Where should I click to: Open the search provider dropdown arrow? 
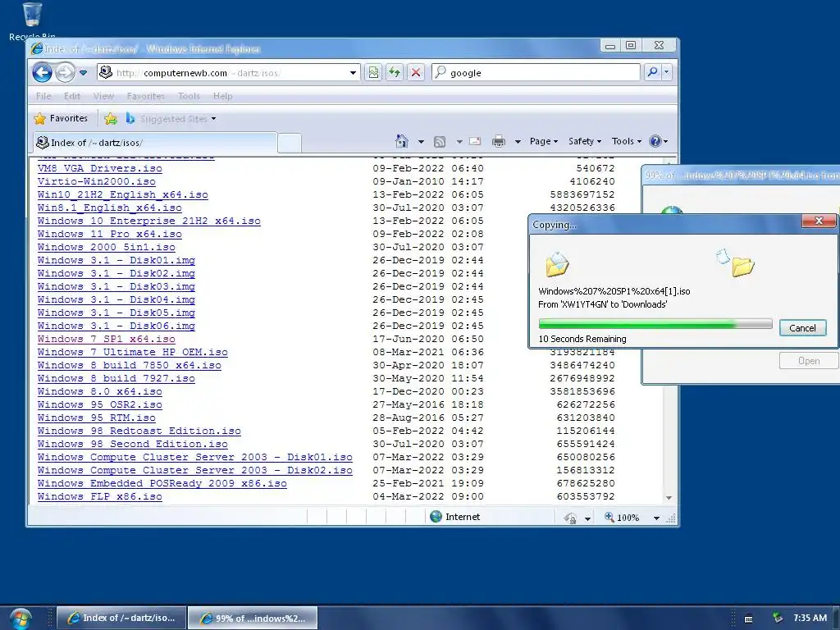coord(666,72)
